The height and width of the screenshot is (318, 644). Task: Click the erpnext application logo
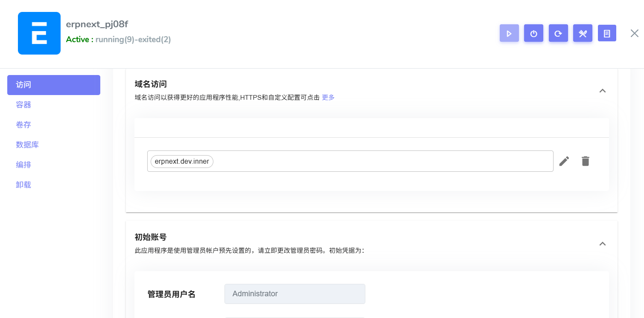[39, 33]
